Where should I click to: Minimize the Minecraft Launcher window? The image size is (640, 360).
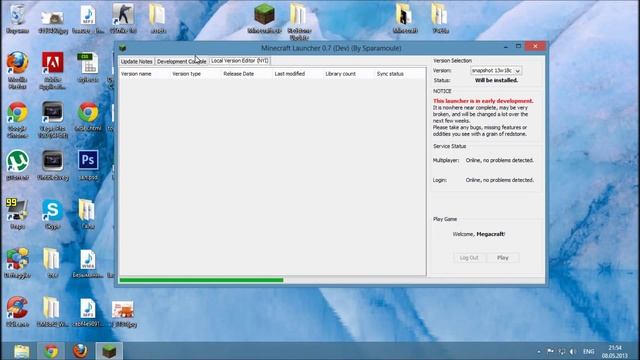click(506, 47)
